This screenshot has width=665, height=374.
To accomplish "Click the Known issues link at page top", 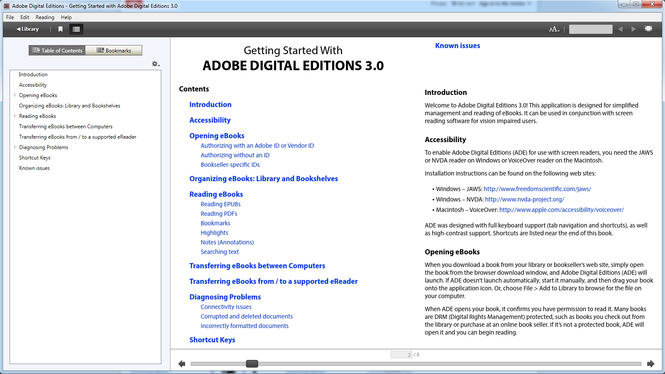I will 457,46.
